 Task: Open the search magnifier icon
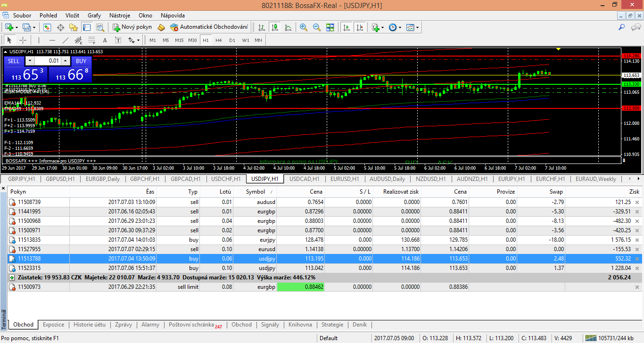[x=622, y=27]
